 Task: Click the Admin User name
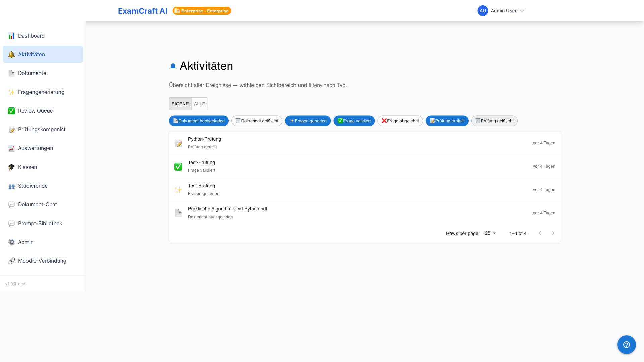[503, 11]
